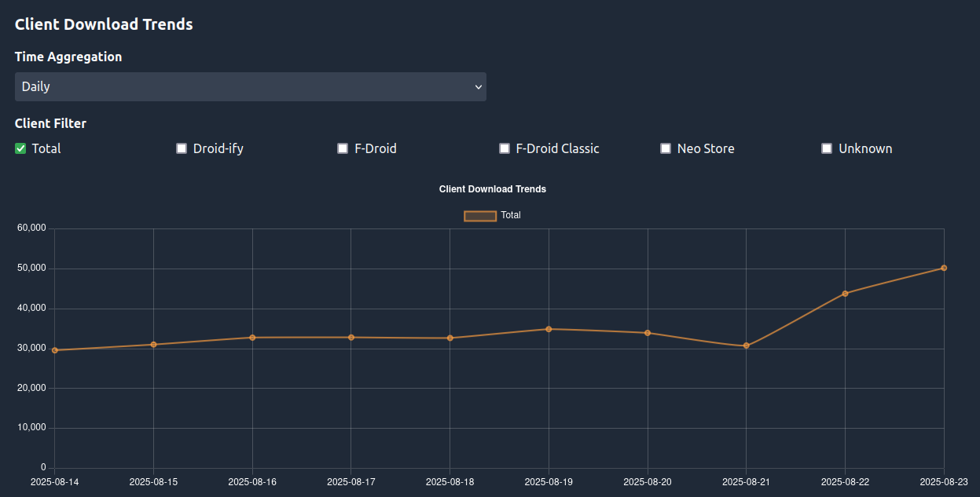The width and height of the screenshot is (980, 497).
Task: Uncheck the Total client filter checkbox
Action: 20,148
